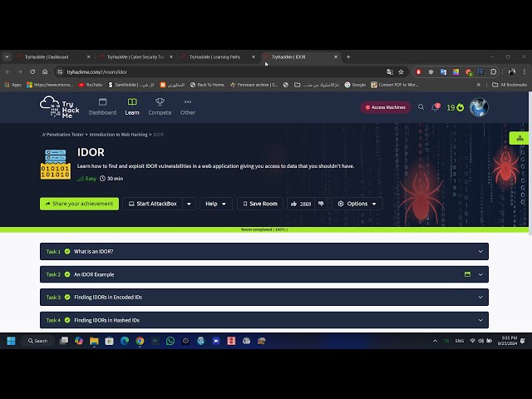Dislike the room with thumbs-down icon
The image size is (532, 399).
click(x=321, y=204)
